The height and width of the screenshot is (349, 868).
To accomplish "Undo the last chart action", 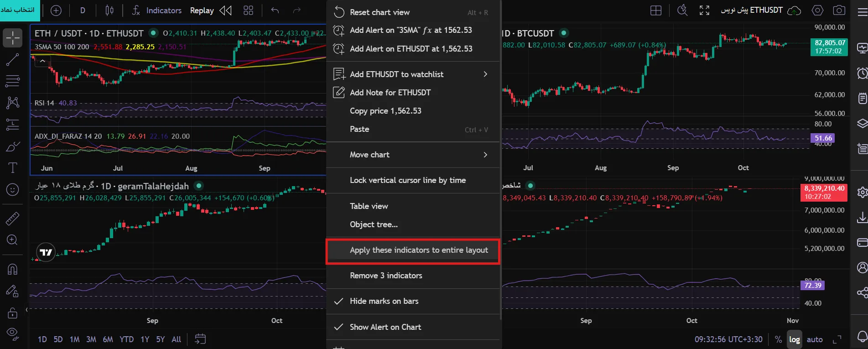I will tap(275, 10).
